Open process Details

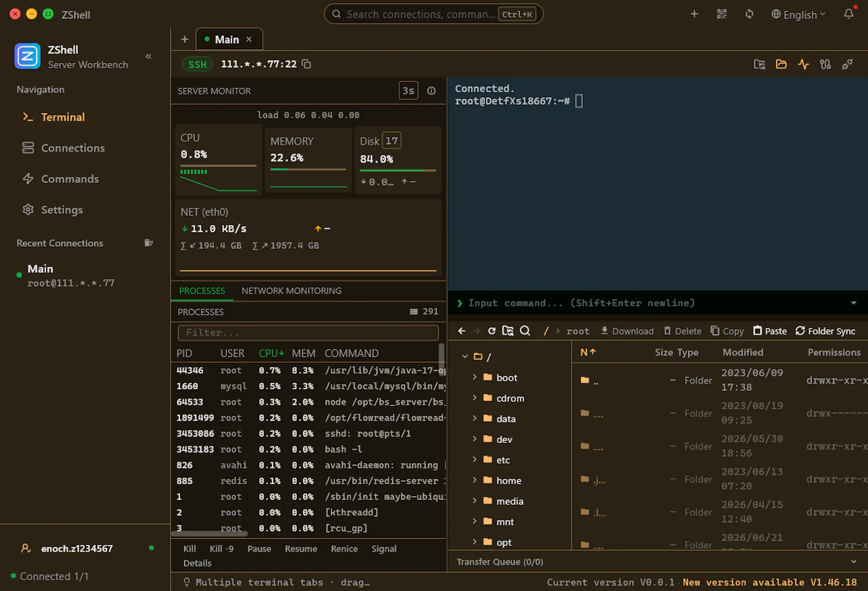(197, 563)
